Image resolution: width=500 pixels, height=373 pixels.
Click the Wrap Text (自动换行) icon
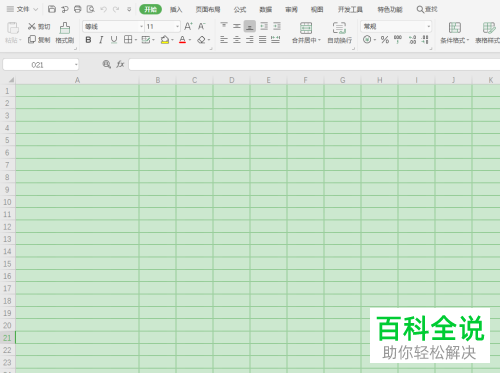click(x=339, y=28)
